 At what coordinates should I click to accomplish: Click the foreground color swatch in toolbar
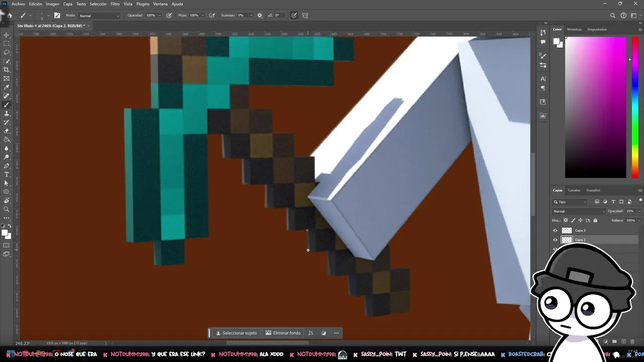click(x=5, y=233)
